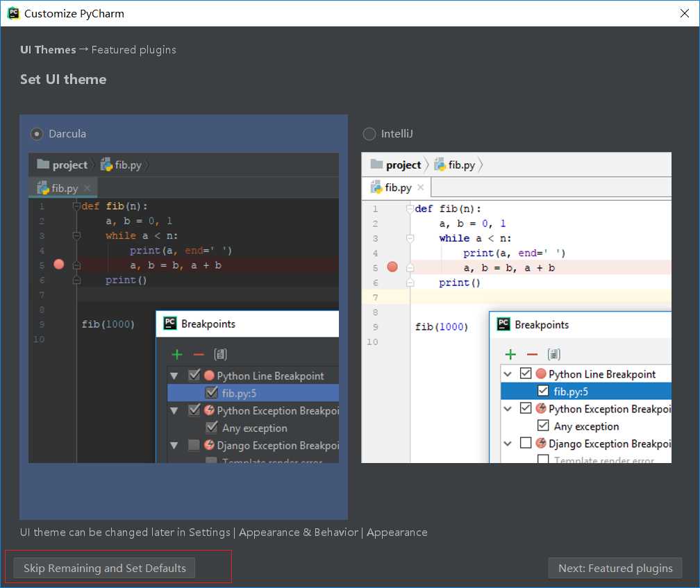
Task: Click the green add breakpoint icon in Darcula preview
Action: pos(177,354)
